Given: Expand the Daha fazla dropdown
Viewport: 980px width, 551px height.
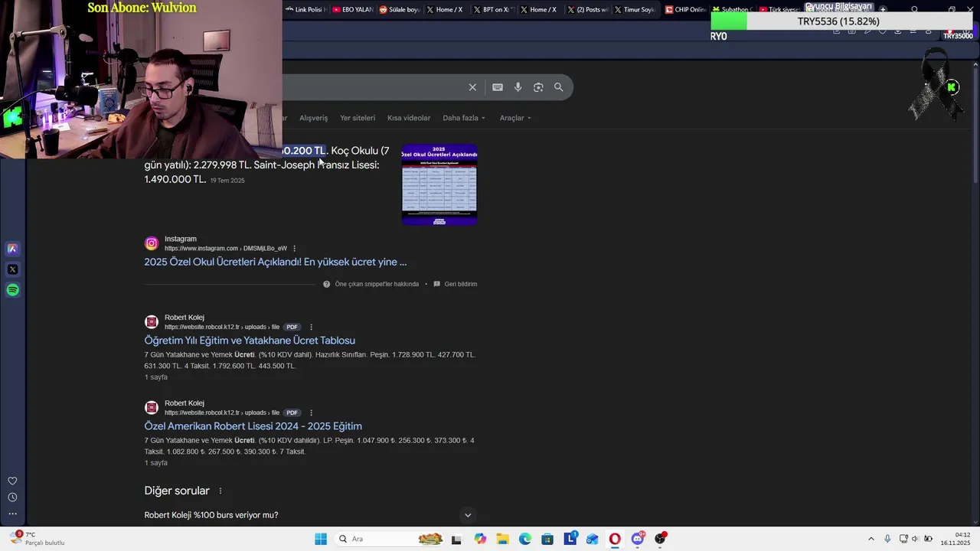Looking at the screenshot, I should click(x=463, y=118).
